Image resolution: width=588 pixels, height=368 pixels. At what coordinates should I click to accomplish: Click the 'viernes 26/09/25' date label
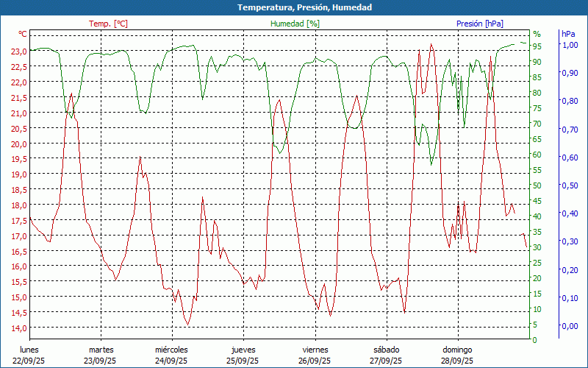tap(315, 355)
